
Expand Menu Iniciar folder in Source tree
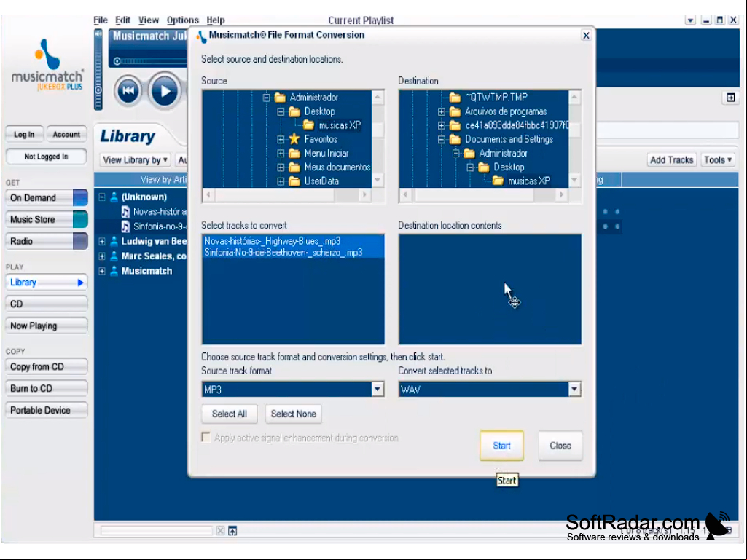click(281, 154)
